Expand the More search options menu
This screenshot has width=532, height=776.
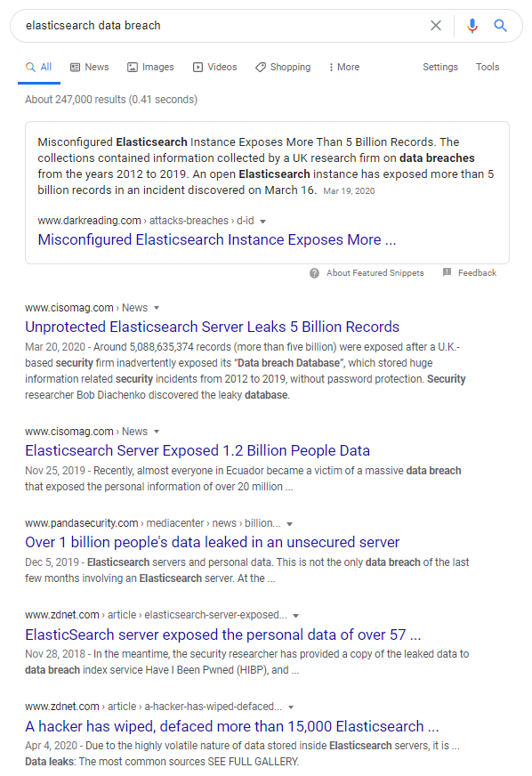[x=344, y=67]
